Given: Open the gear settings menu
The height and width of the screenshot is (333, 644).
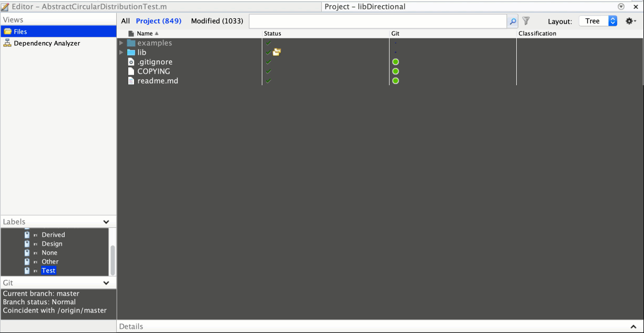Looking at the screenshot, I should pos(630,21).
